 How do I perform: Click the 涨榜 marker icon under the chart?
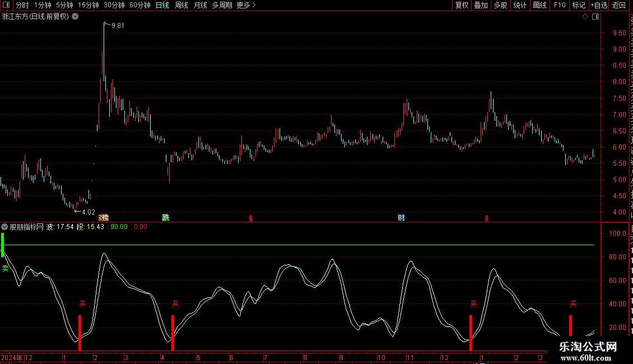click(x=103, y=218)
